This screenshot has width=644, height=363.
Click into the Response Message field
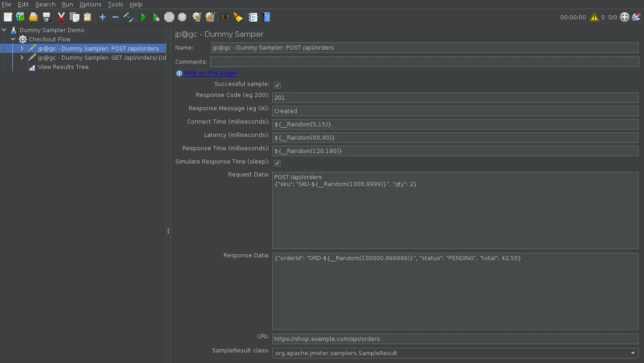tap(455, 111)
